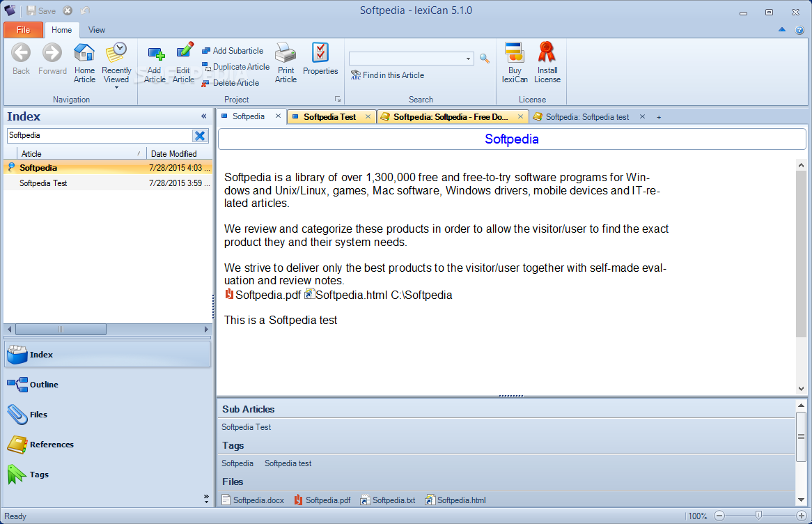Clear the Index filter with the X
The width and height of the screenshot is (812, 524).
[200, 136]
